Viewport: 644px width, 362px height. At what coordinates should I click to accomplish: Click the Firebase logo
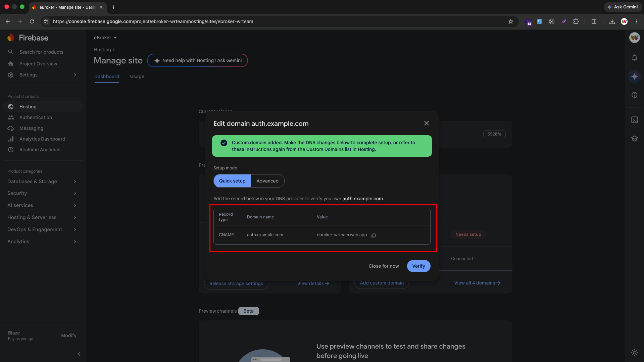tap(28, 38)
